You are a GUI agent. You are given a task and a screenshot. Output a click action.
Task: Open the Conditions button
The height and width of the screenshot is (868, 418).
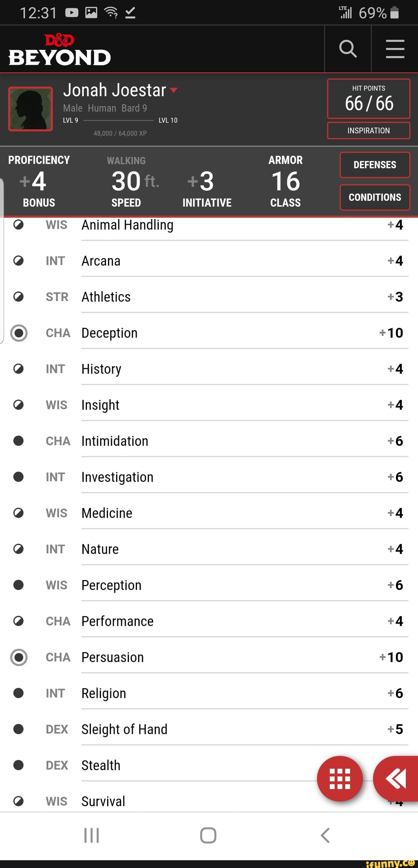coord(375,198)
